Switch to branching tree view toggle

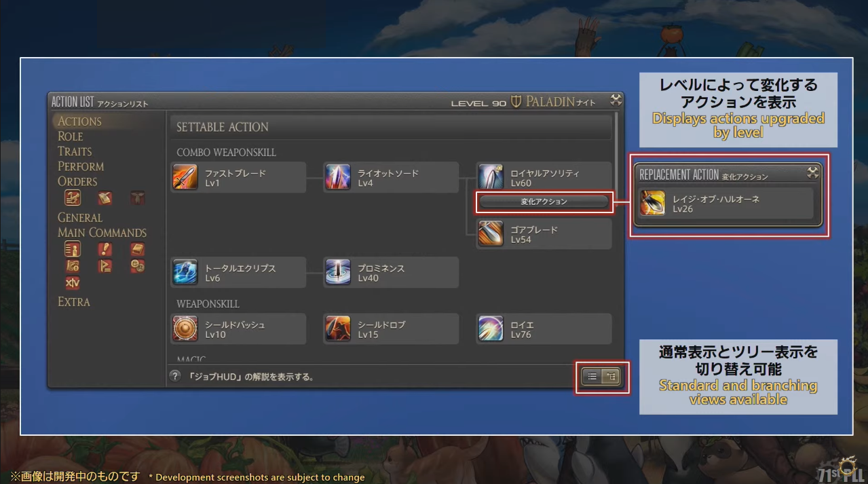[610, 377]
